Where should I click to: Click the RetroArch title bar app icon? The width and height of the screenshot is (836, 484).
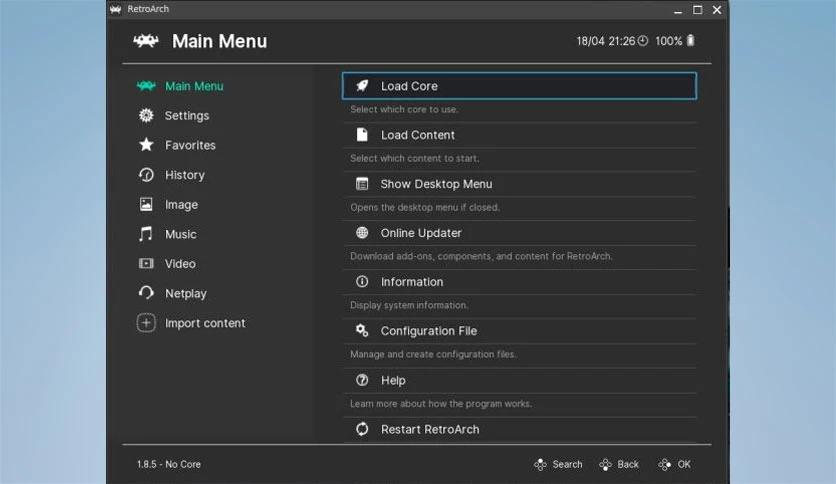tap(116, 9)
